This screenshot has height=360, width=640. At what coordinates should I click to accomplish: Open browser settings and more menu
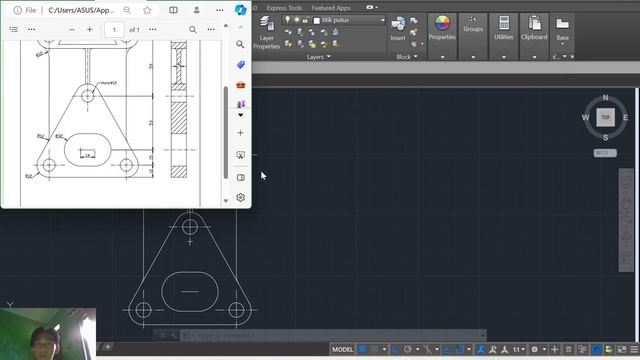point(220,10)
